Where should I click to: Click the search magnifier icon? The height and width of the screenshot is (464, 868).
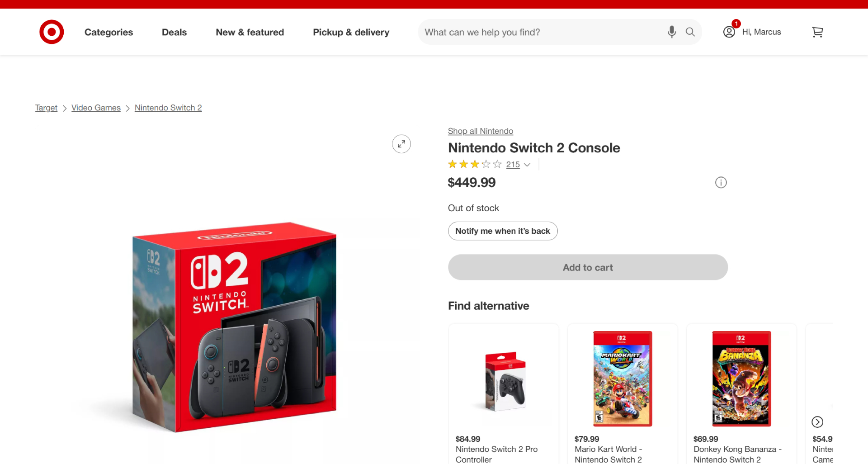[690, 32]
